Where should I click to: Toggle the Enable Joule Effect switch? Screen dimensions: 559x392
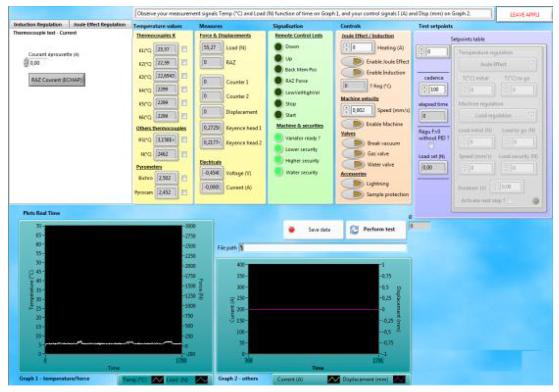(x=353, y=61)
